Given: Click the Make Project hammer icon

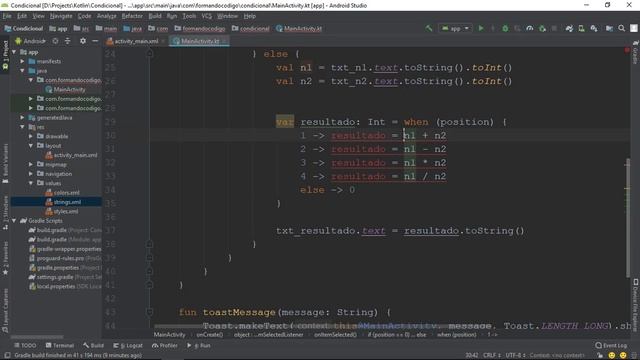Looking at the screenshot, I should [x=429, y=28].
